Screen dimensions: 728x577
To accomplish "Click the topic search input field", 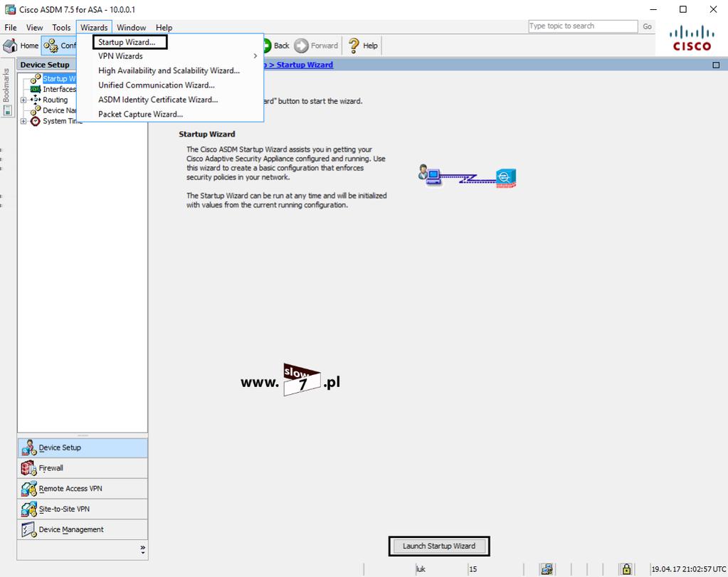I will (583, 26).
